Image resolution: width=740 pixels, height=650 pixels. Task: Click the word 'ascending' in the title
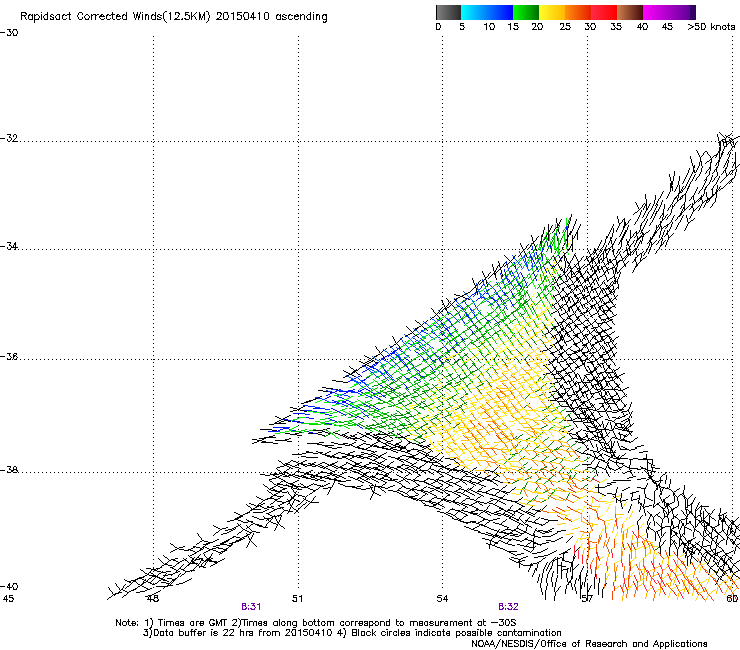point(301,17)
